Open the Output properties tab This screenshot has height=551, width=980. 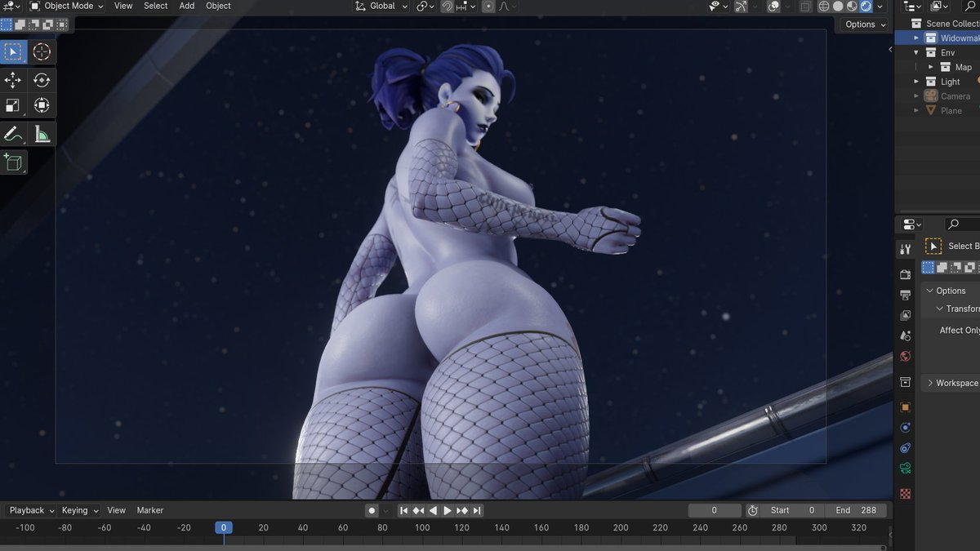[905, 295]
